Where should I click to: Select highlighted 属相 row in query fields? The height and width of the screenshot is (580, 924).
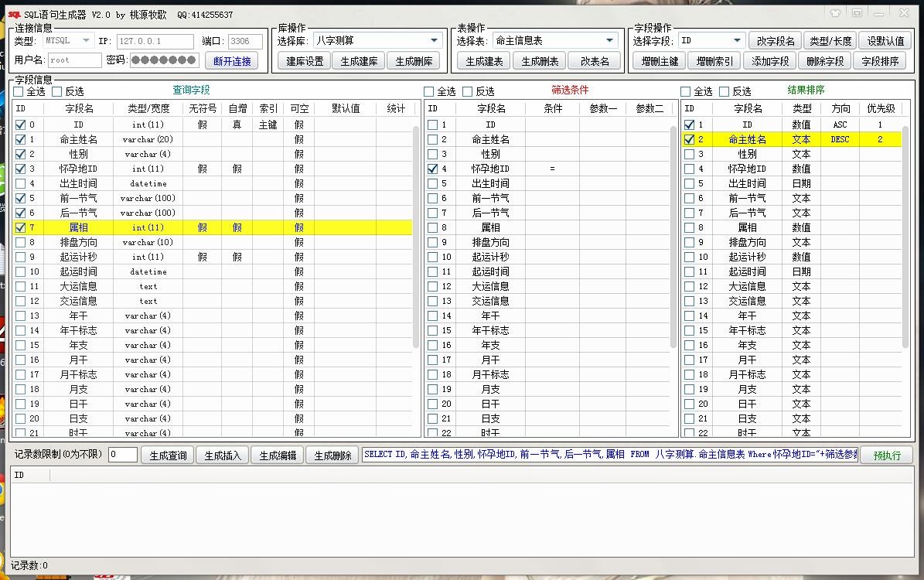213,227
